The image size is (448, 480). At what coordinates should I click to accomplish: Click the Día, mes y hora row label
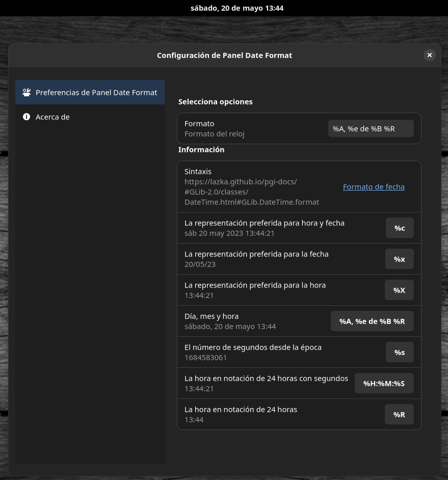[212, 316]
